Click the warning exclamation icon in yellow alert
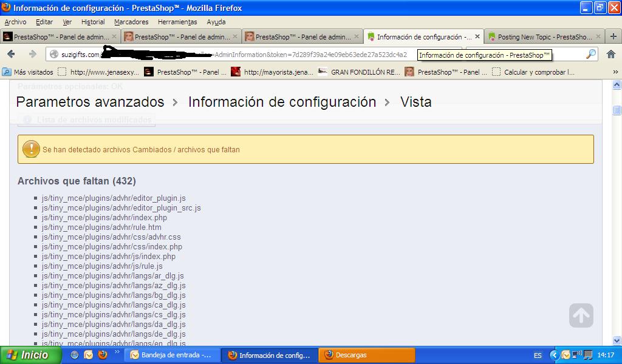622x364 pixels. 30,149
